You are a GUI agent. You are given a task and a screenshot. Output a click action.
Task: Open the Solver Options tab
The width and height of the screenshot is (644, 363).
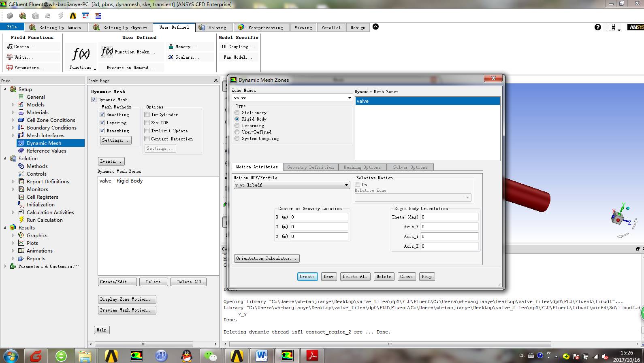410,167
